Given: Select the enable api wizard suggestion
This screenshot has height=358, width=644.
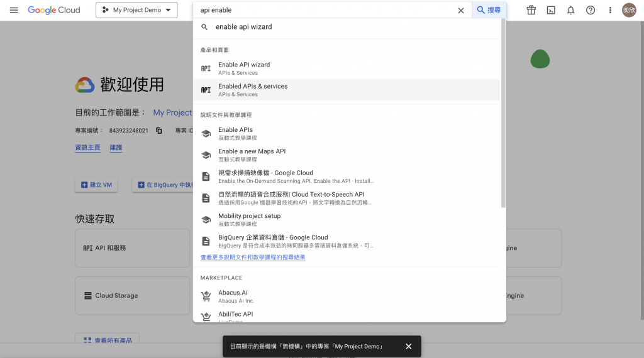Looking at the screenshot, I should click(x=346, y=26).
